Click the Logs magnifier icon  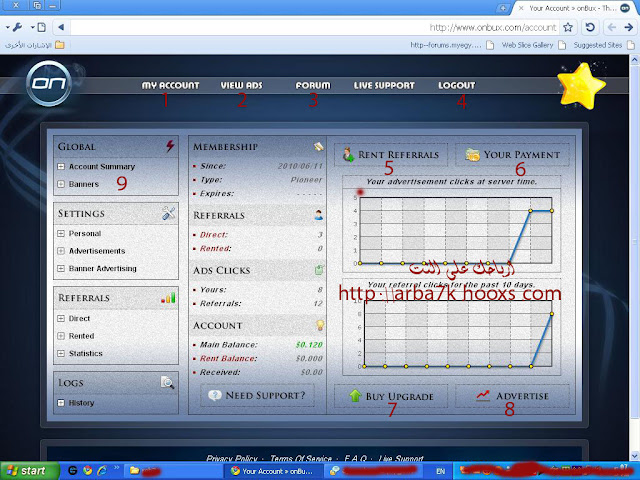167,382
